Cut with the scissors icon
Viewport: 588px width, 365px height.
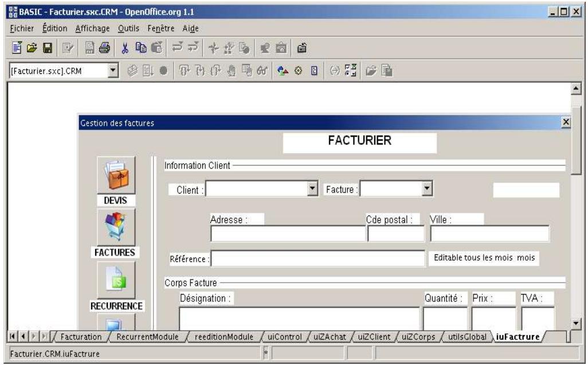coord(126,48)
